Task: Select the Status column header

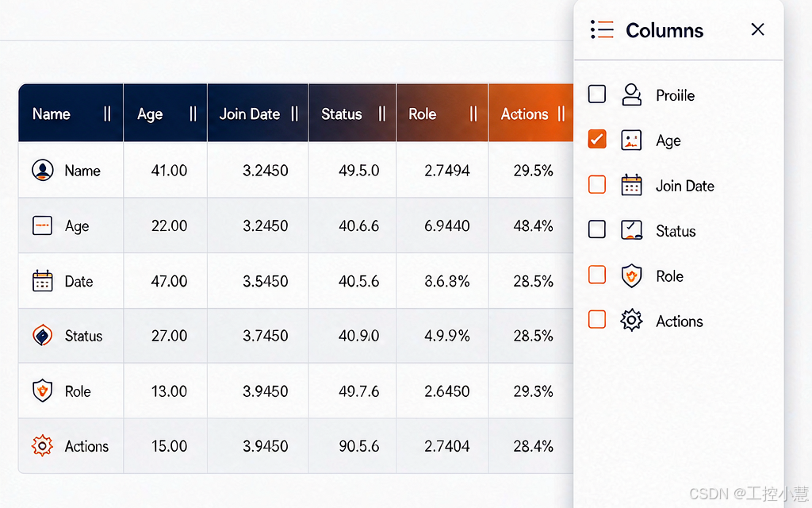Action: pyautogui.click(x=341, y=114)
